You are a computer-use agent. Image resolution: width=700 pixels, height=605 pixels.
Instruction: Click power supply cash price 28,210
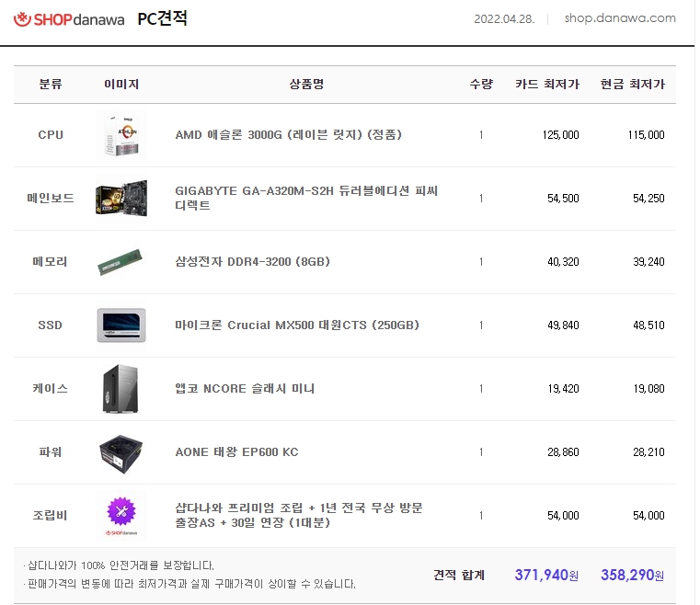coord(648,452)
